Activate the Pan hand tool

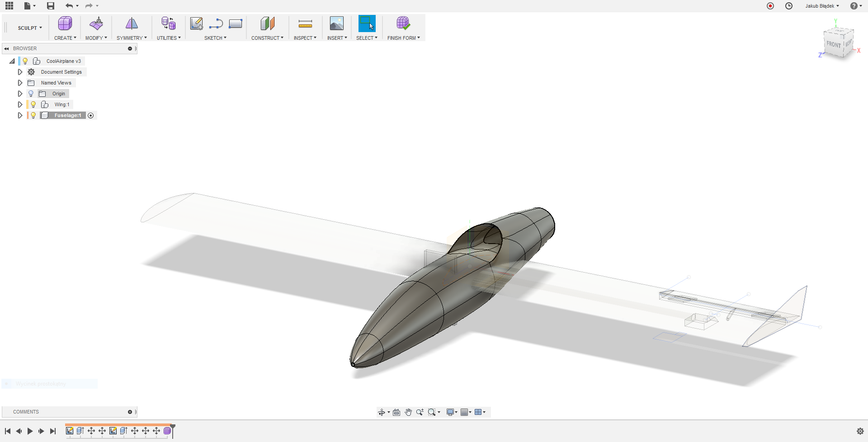point(408,412)
